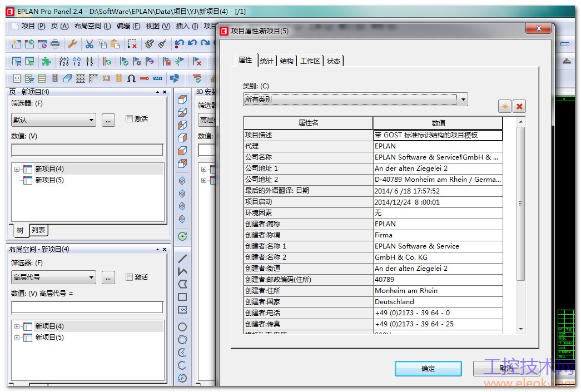Click the omega symbol icon
The width and height of the screenshot is (581, 392).
click(131, 78)
